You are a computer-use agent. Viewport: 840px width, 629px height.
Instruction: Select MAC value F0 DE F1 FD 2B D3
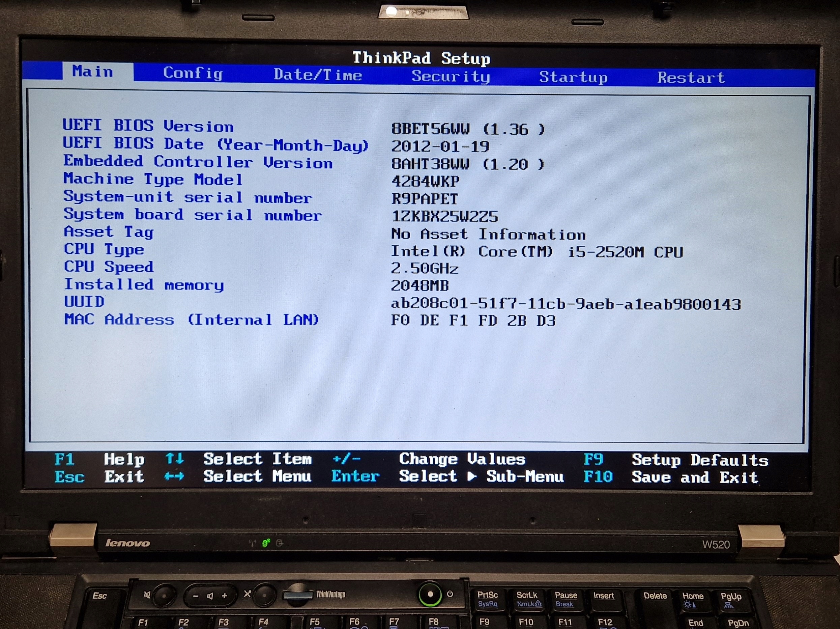click(473, 321)
